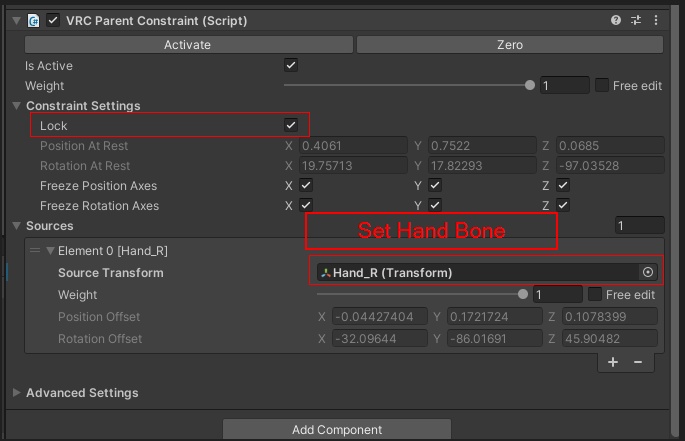Click transform icon beside Hand_R (Transform)
The width and height of the screenshot is (685, 441).
(x=325, y=273)
